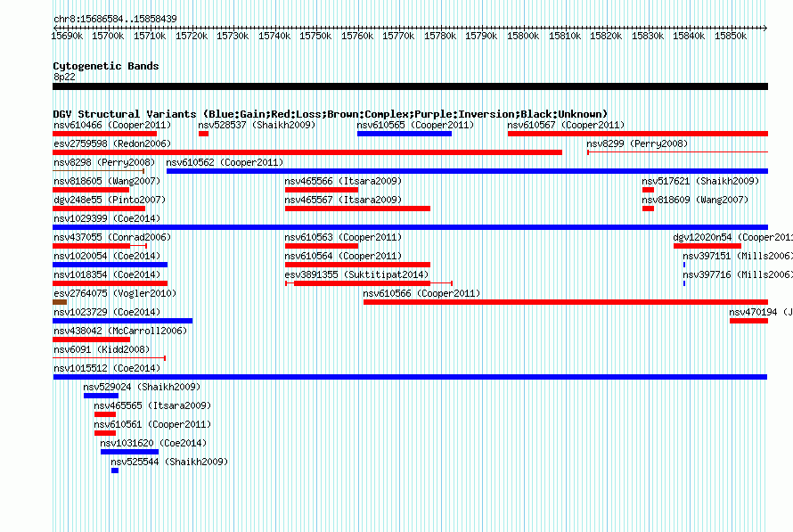Click the 15770k ruler tick label

pos(398,36)
